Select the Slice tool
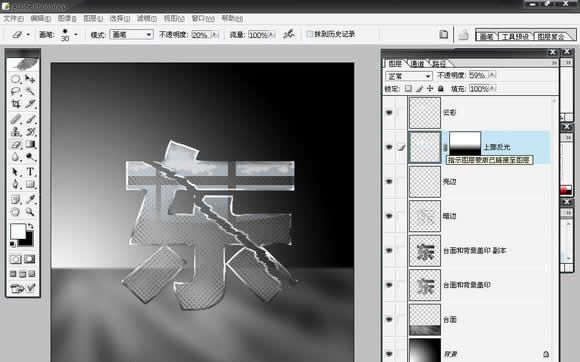580x362 pixels. pos(30,104)
